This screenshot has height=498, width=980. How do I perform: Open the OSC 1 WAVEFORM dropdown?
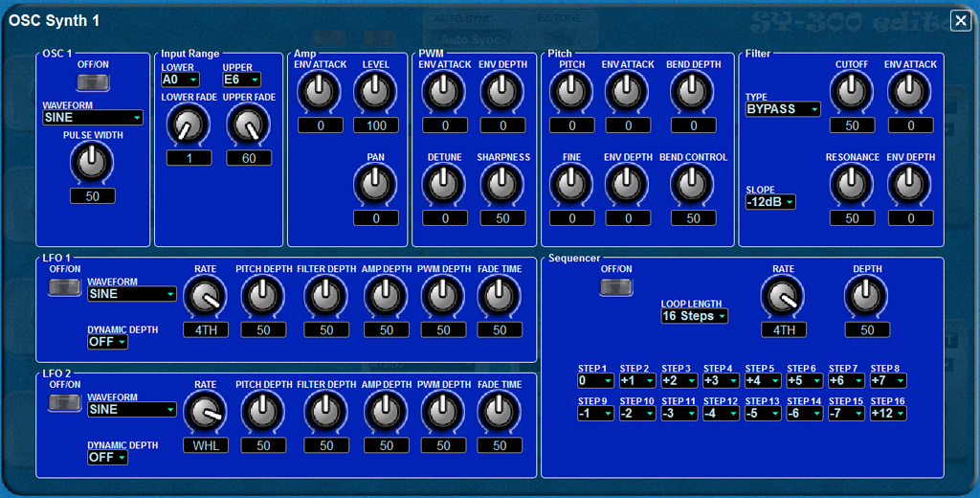(x=93, y=117)
